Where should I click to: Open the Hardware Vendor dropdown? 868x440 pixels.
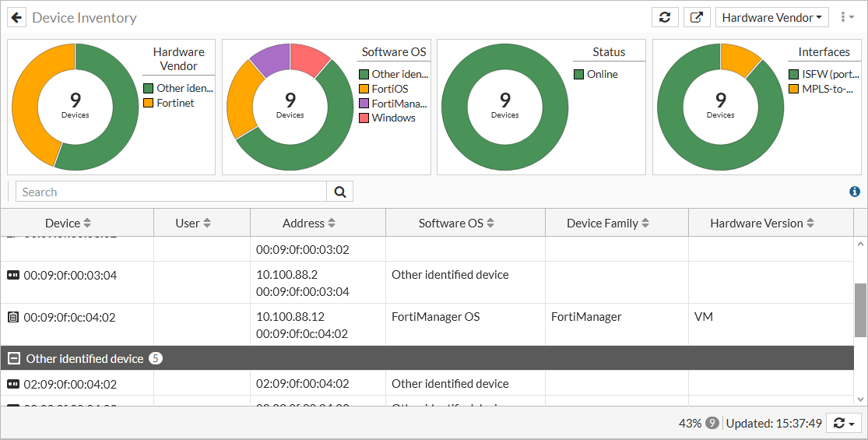click(x=771, y=18)
